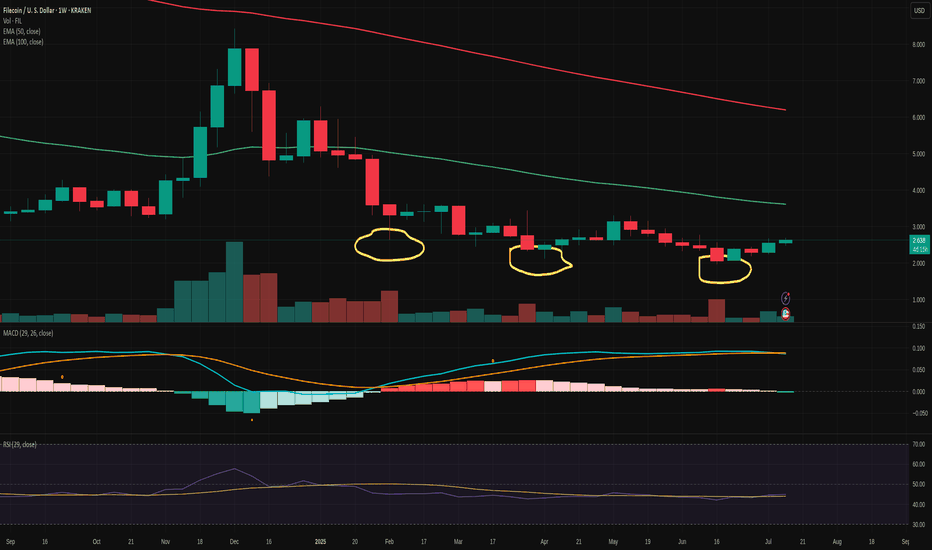Click the 5.000 price axis label
This screenshot has height=550, width=932.
[x=918, y=154]
